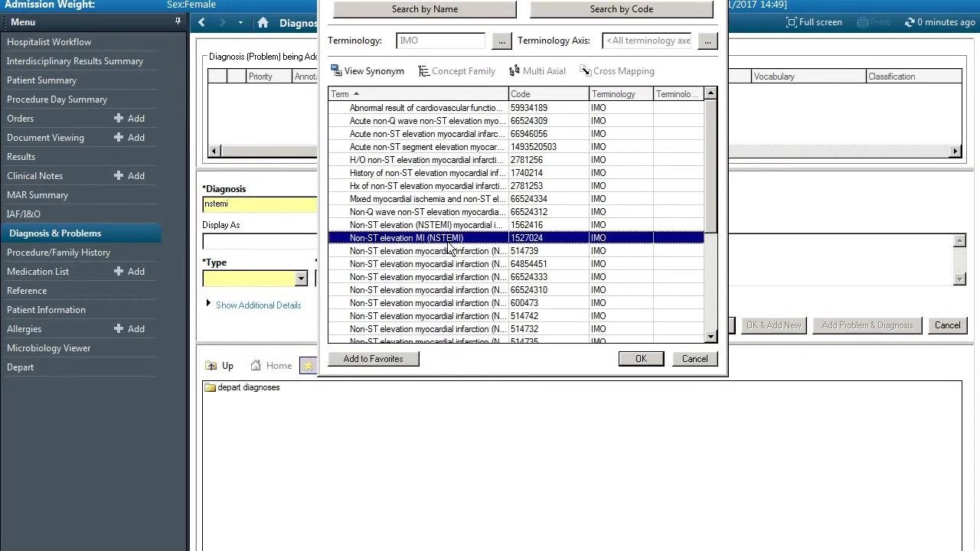
Task: Open the favorites star in folder toolbar
Action: coord(308,366)
